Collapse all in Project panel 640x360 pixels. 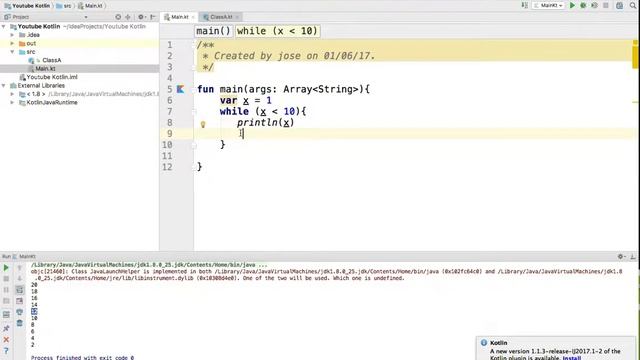[128, 17]
